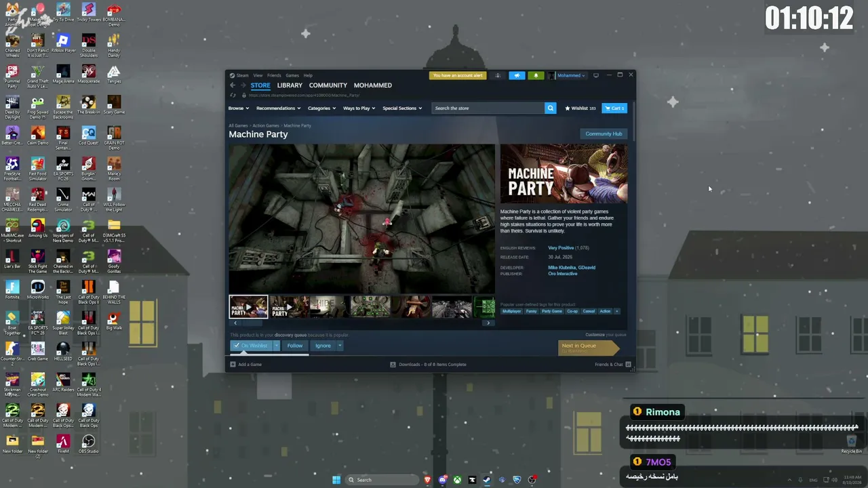The height and width of the screenshot is (488, 868).
Task: Click Add a Game plus icon
Action: pyautogui.click(x=233, y=365)
